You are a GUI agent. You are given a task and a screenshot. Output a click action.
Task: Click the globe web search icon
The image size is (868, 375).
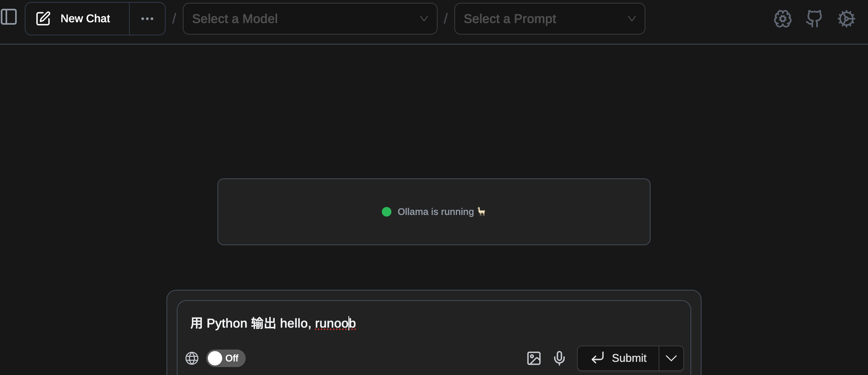(x=192, y=358)
